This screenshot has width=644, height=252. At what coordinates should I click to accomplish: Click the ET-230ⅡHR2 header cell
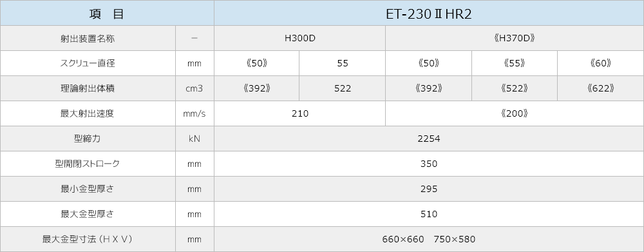pyautogui.click(x=429, y=13)
